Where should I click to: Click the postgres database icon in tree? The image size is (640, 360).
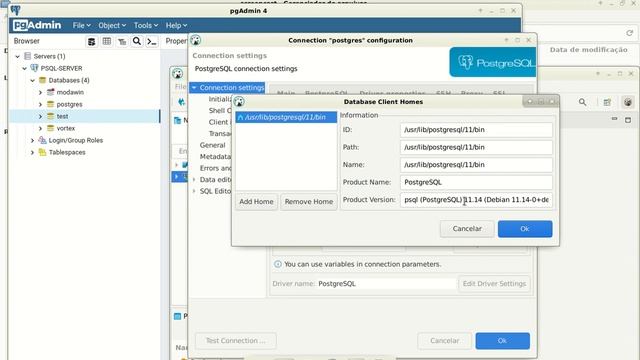[50, 104]
